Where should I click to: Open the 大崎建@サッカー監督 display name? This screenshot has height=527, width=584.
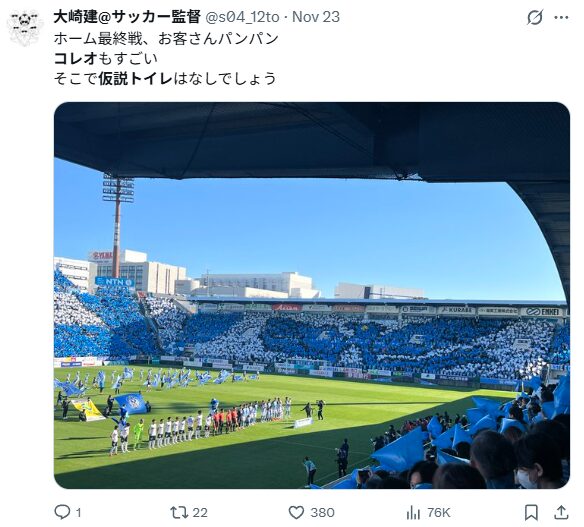click(x=127, y=17)
